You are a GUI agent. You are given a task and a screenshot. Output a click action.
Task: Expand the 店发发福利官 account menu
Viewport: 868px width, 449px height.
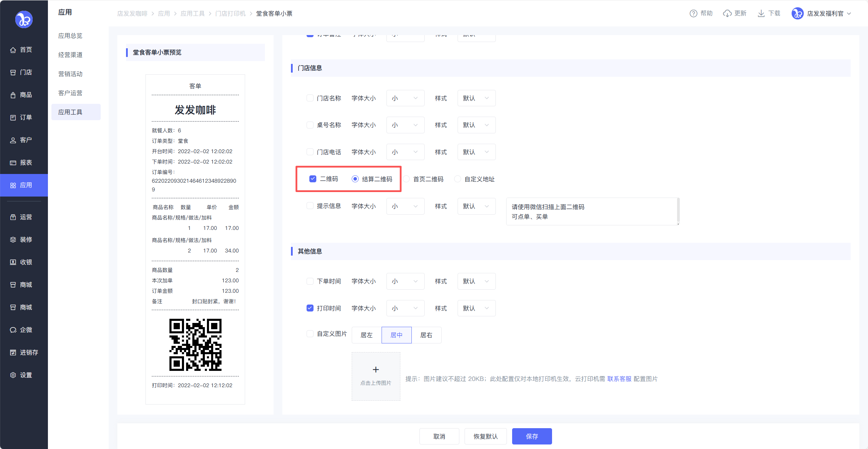pos(825,14)
